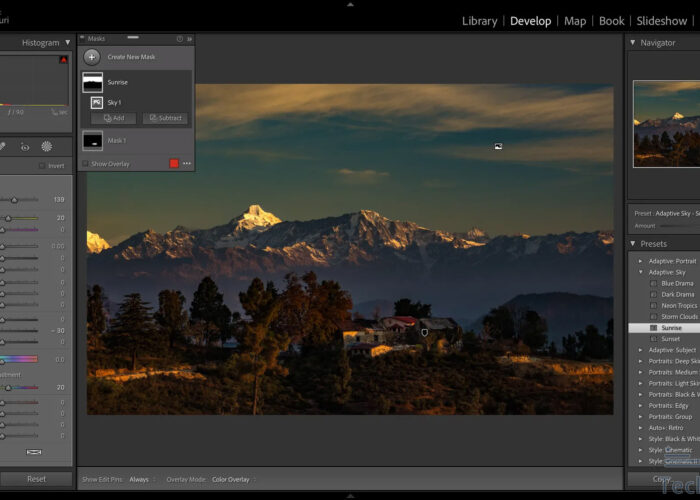The height and width of the screenshot is (500, 700).
Task: Click the Navigator preview thumbnail
Action: tap(667, 124)
